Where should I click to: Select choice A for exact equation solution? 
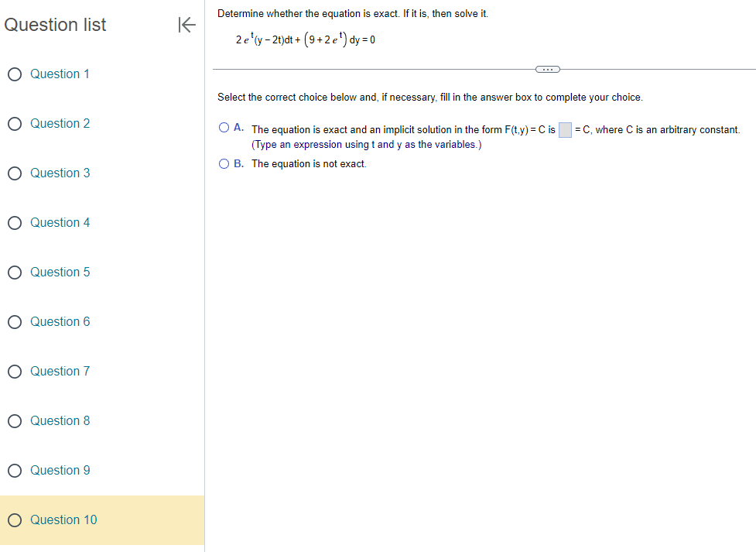[224, 127]
